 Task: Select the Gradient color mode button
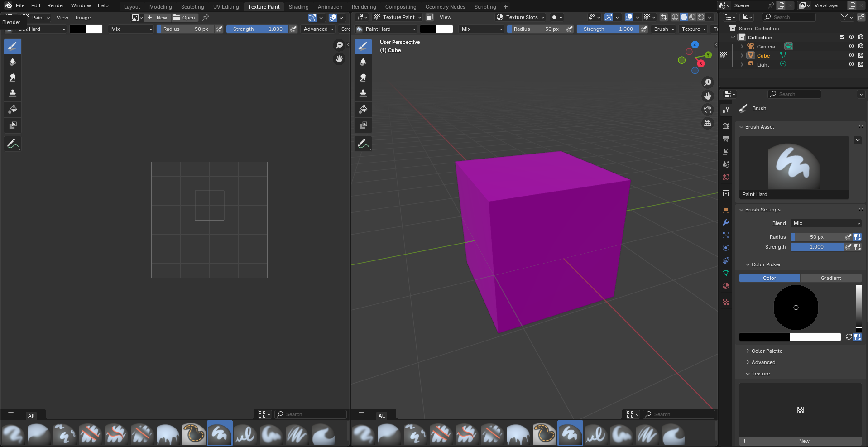click(831, 278)
